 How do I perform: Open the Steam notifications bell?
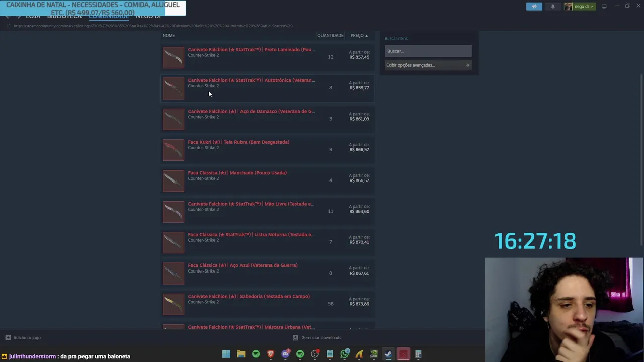coord(553,7)
